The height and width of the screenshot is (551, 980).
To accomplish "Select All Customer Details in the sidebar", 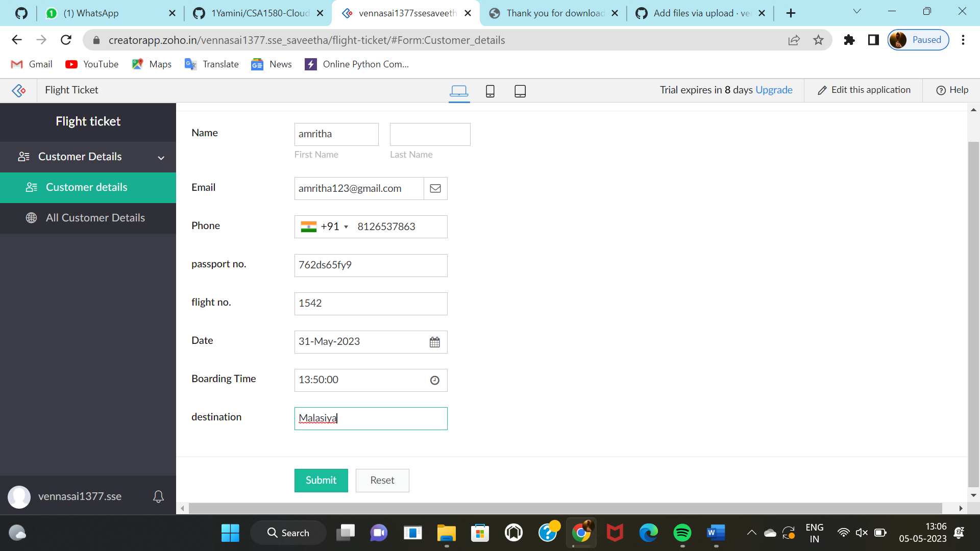I will 95,218.
